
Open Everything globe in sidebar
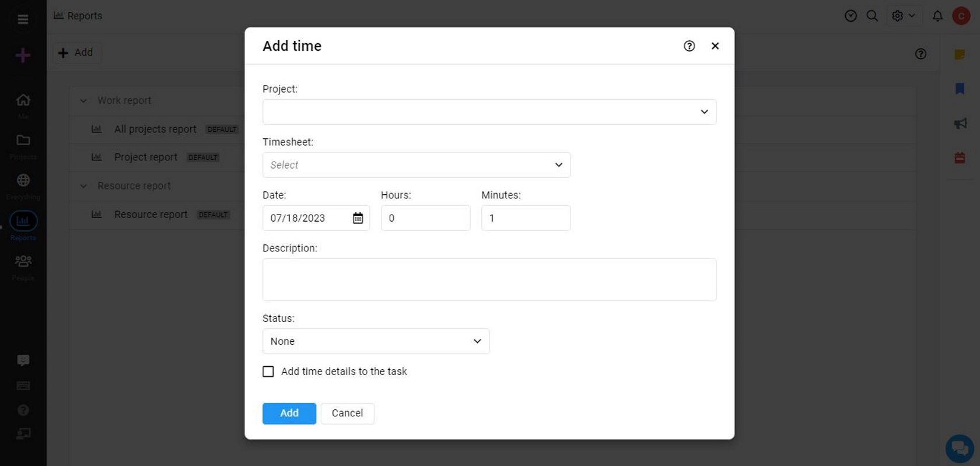[23, 185]
